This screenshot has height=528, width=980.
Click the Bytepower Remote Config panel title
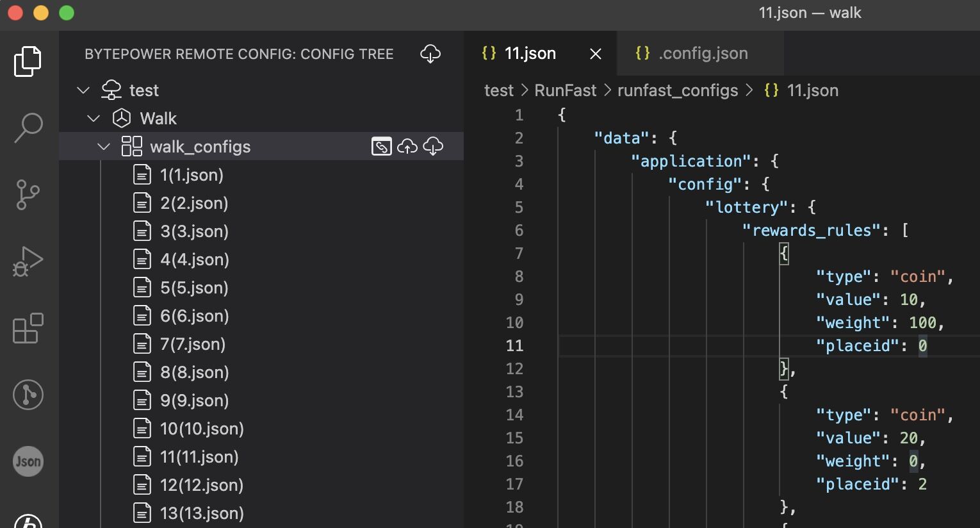coord(239,54)
